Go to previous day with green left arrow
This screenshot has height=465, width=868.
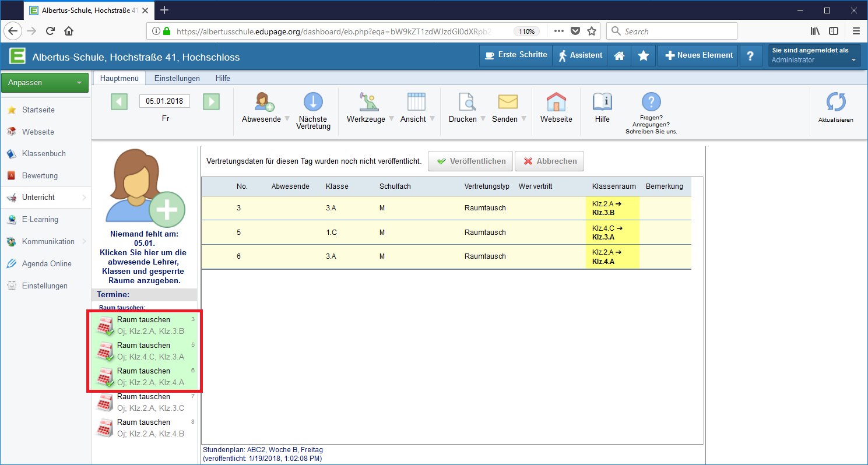(119, 101)
